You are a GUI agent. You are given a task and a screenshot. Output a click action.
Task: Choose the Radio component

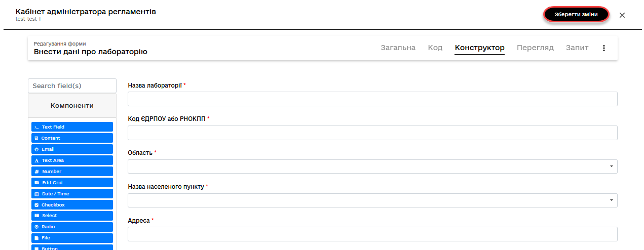tap(72, 227)
